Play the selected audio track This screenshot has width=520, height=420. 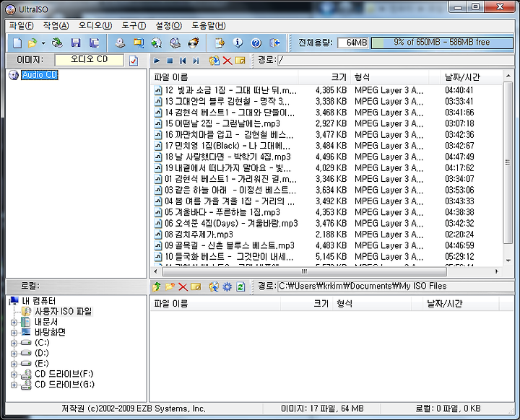pos(157,61)
